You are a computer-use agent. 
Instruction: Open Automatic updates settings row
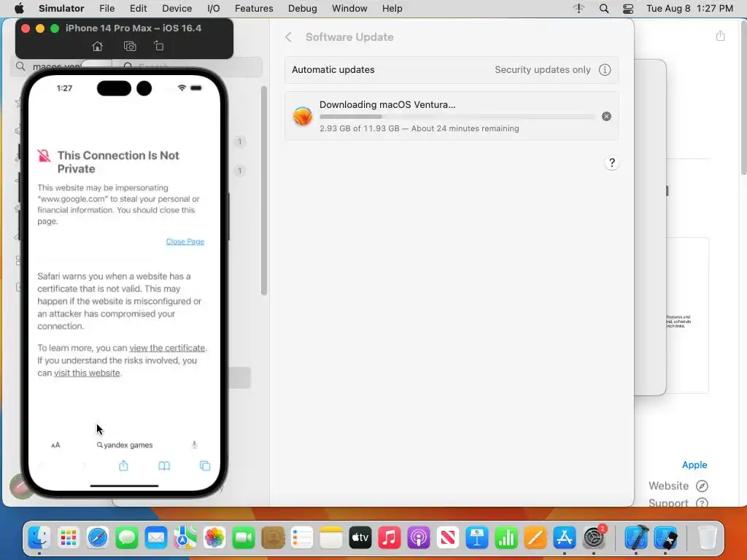[452, 69]
